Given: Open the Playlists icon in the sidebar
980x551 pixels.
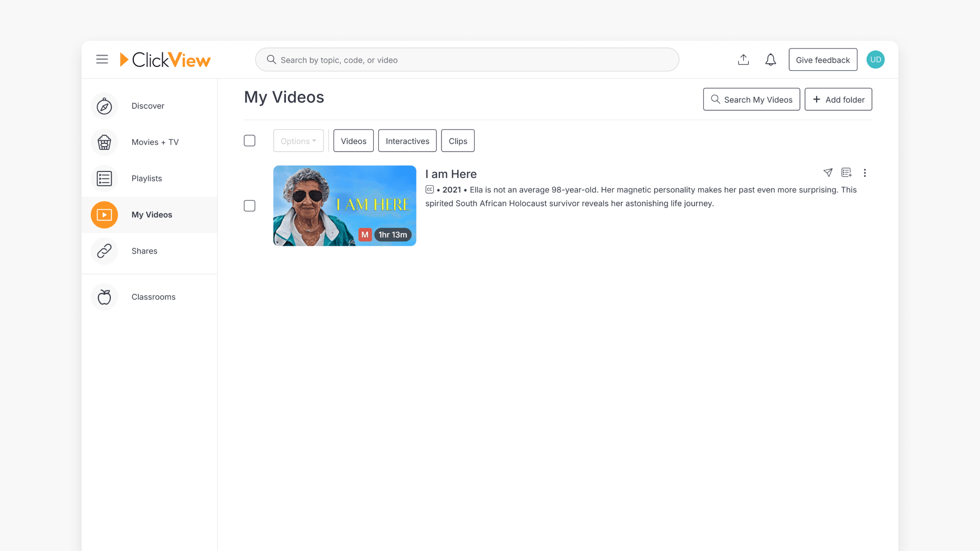Looking at the screenshot, I should [104, 179].
